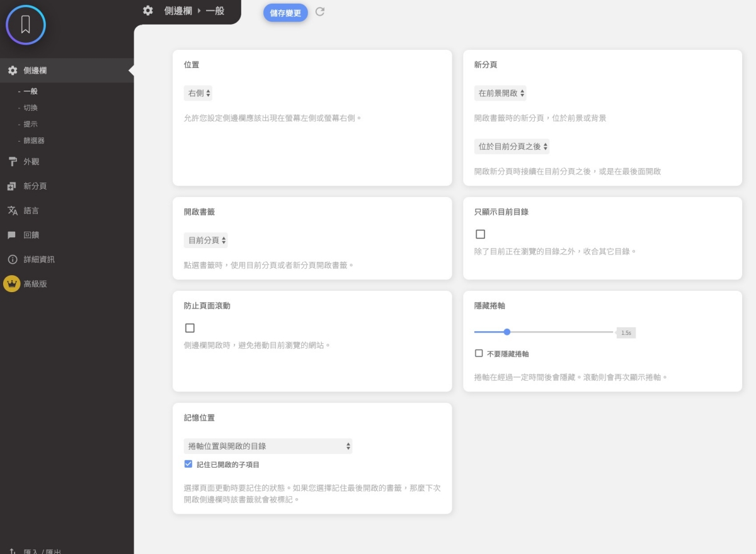Open the 篩選器 submenu item
Viewport: 756px width, 554px height.
(34, 140)
